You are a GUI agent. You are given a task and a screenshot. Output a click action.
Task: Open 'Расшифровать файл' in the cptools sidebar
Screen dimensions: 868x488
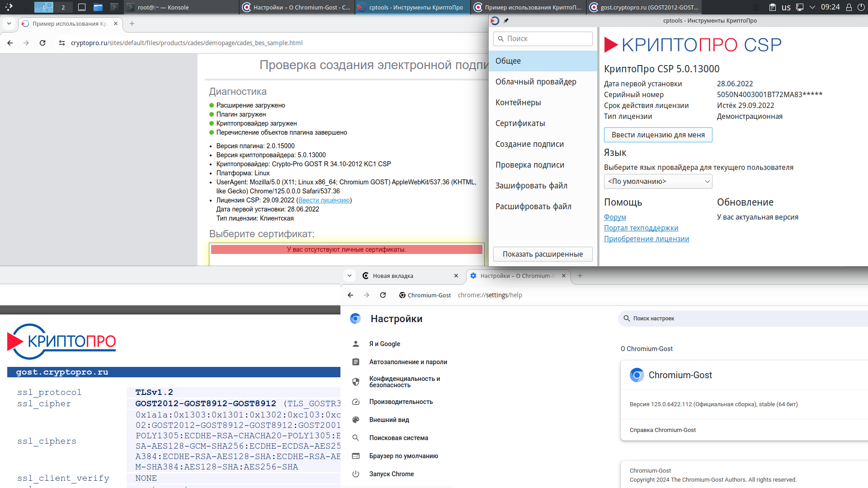pos(543,206)
